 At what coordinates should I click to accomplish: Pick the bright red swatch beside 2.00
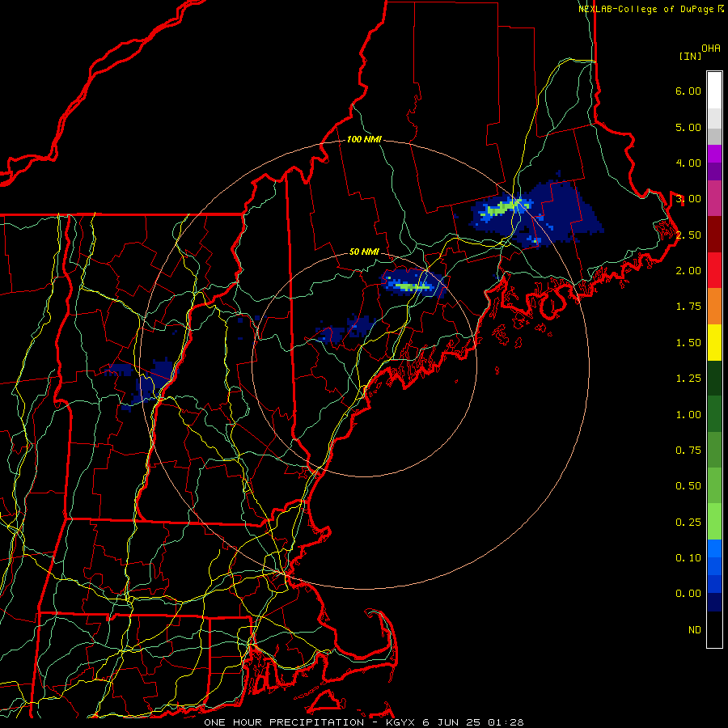point(714,270)
